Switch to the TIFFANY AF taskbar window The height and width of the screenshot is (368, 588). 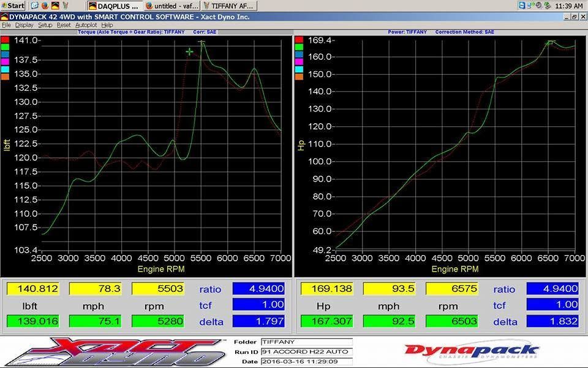pos(229,6)
